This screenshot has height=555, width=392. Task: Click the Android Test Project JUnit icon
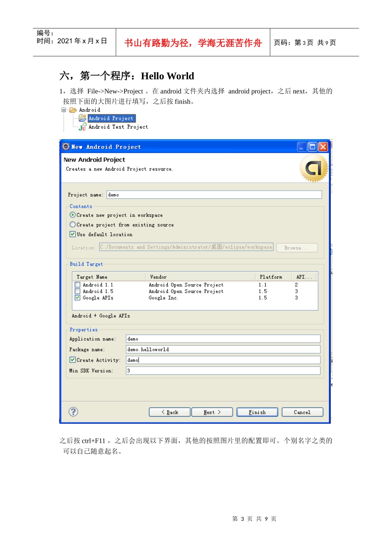(x=83, y=127)
